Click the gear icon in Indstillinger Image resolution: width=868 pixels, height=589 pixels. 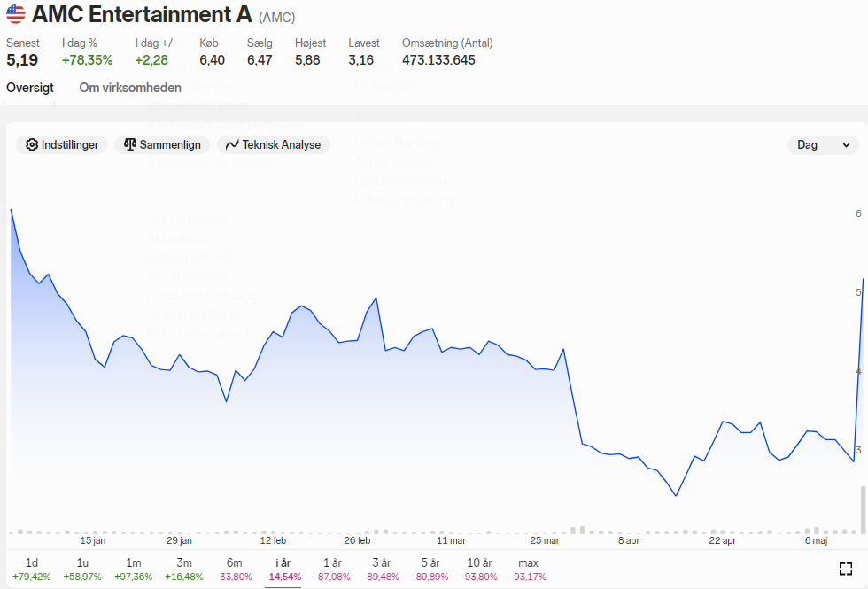tap(32, 144)
